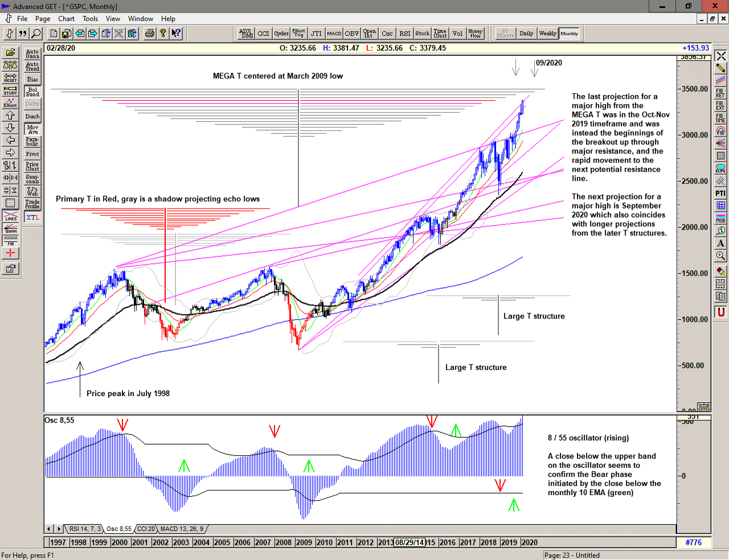Screen dimensions: 729x560
Task: Switch to Weekly timeframe
Action: (x=547, y=34)
